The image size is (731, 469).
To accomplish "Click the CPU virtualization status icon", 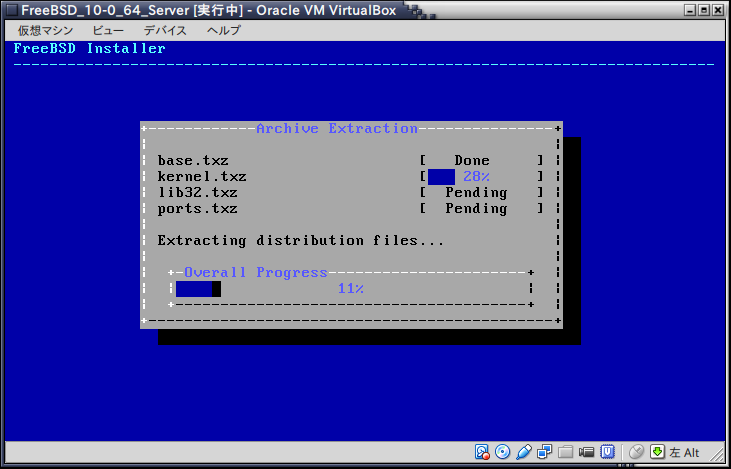I will [x=607, y=451].
